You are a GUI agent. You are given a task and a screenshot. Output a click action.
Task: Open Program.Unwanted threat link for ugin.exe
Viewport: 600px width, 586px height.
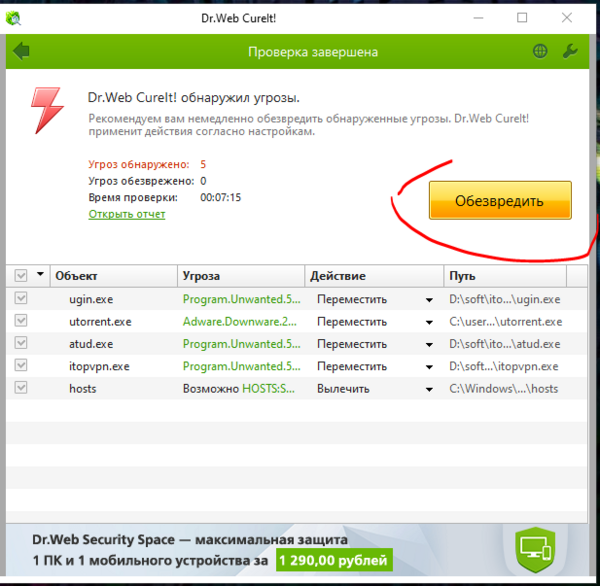241,299
